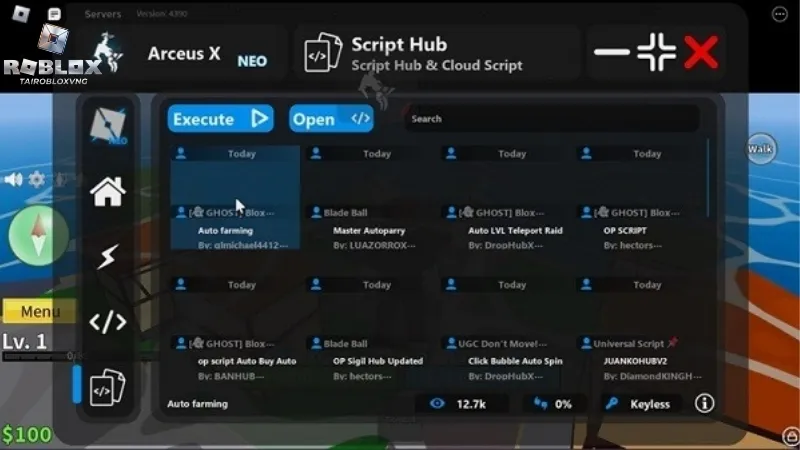Open the info icon at bottom right

point(704,404)
